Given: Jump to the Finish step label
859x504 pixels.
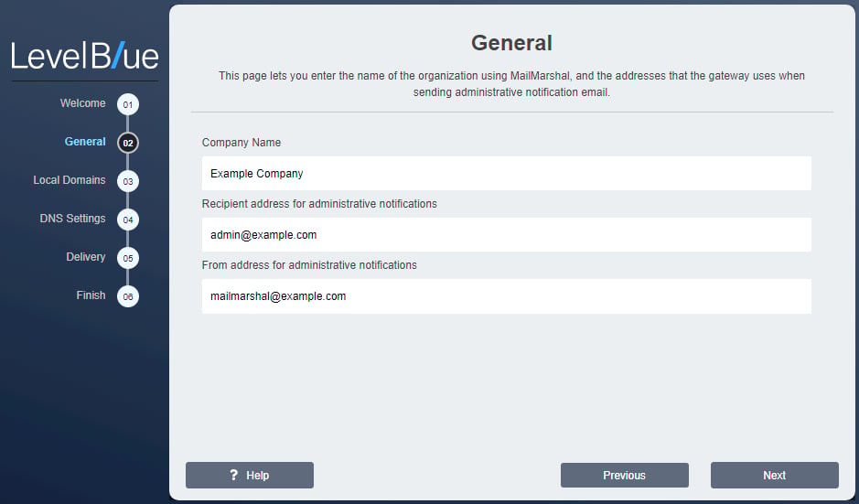Looking at the screenshot, I should [91, 295].
